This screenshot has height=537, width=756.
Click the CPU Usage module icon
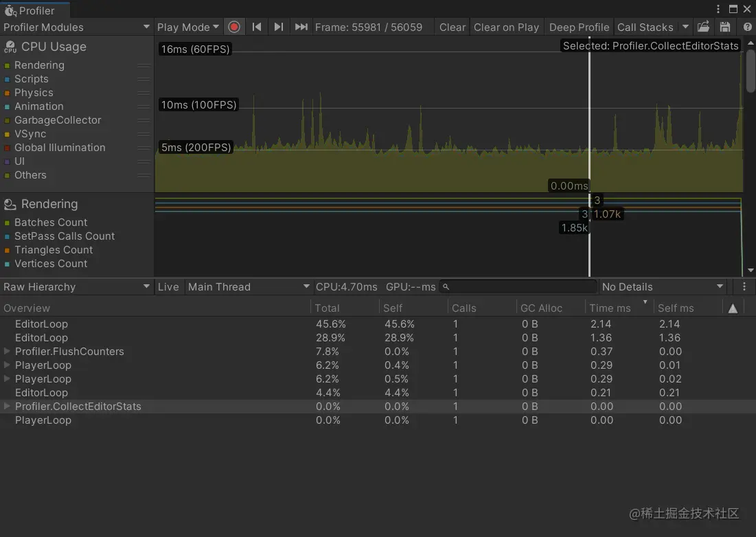pyautogui.click(x=10, y=47)
